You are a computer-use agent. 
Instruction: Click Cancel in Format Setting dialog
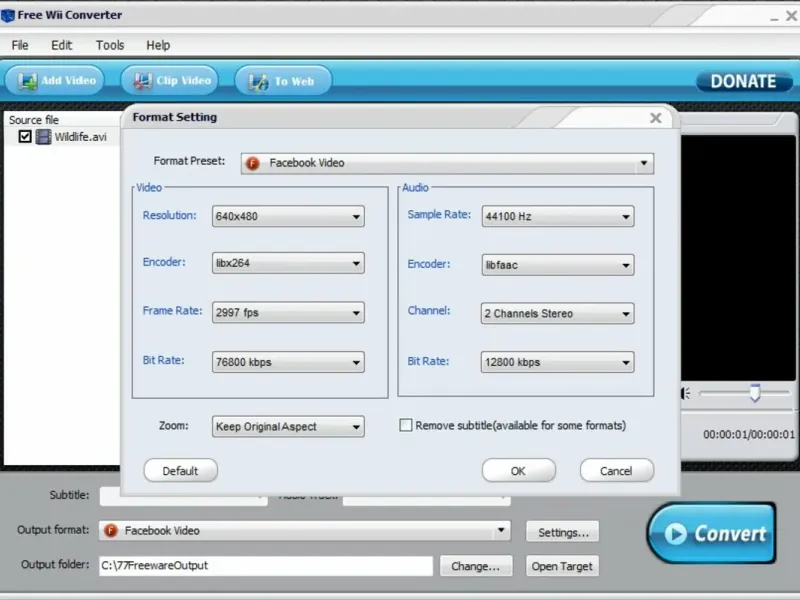(617, 470)
